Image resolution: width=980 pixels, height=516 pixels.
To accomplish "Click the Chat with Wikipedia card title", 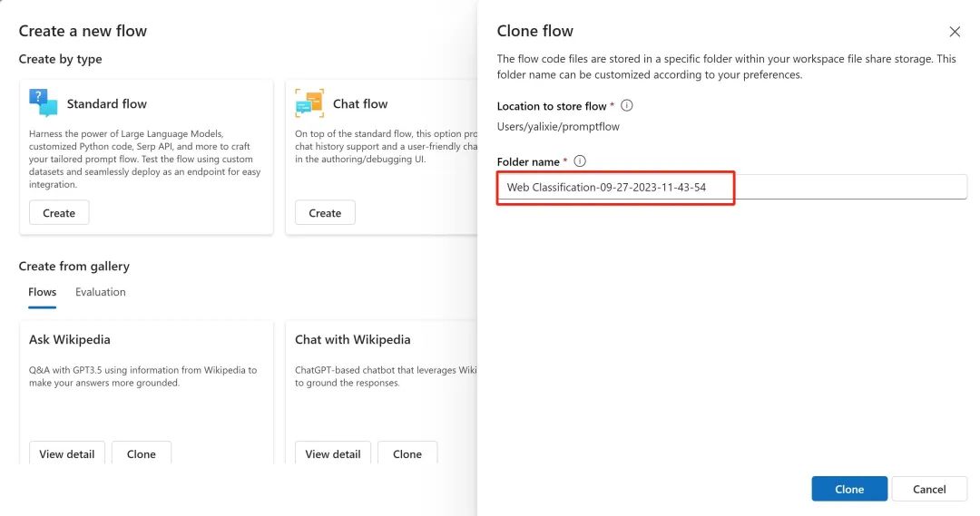I will 353,339.
